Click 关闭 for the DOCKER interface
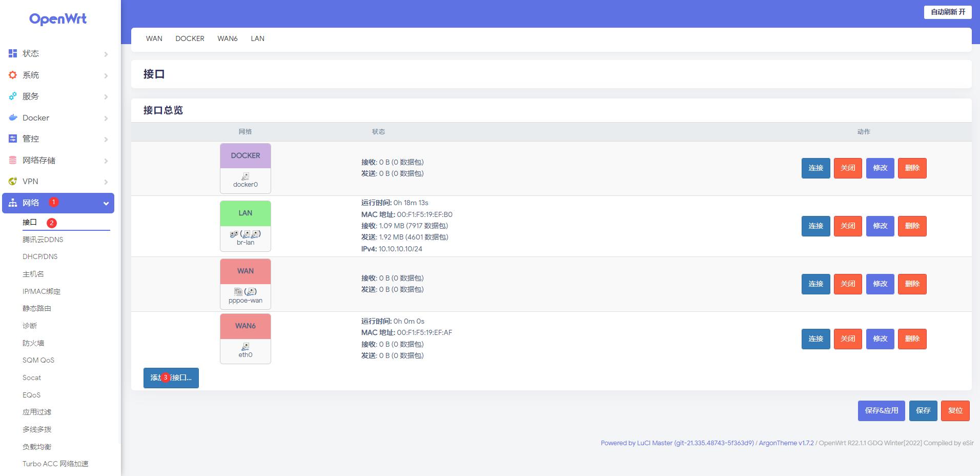The image size is (980, 476). [848, 168]
